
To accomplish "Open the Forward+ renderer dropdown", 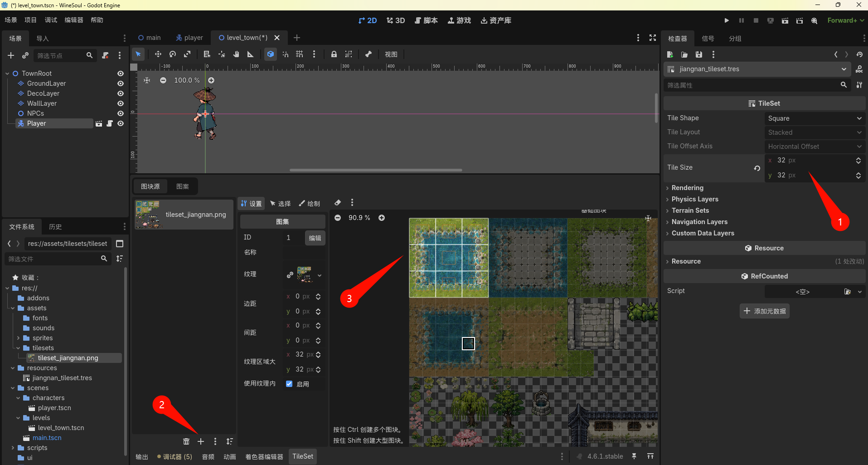I will click(846, 20).
